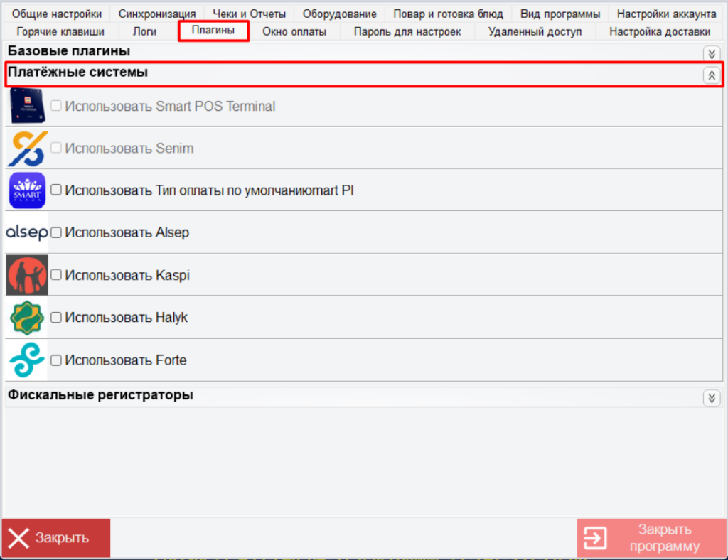This screenshot has height=560, width=728.
Task: Click the Alsep logo icon
Action: (x=27, y=232)
